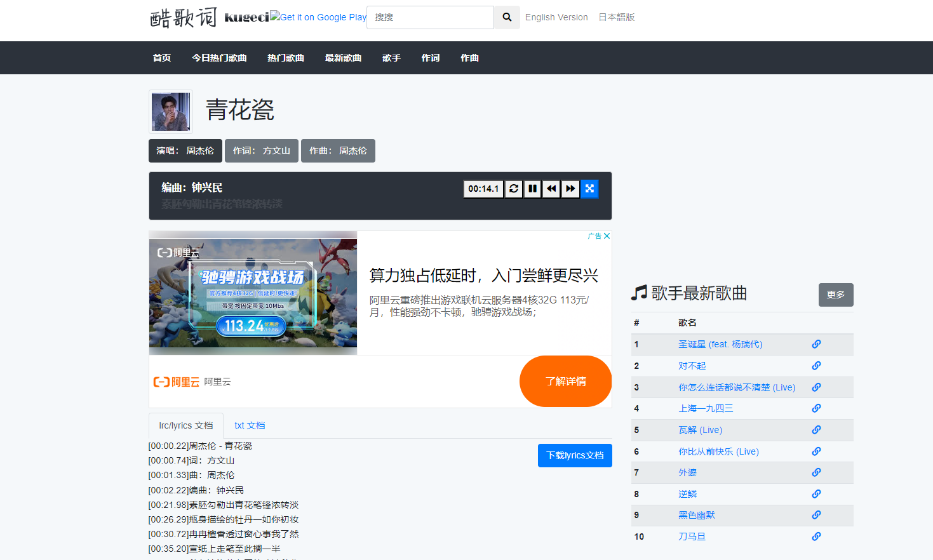Click the link icon for 圣诞星 row
933x560 pixels.
816,344
